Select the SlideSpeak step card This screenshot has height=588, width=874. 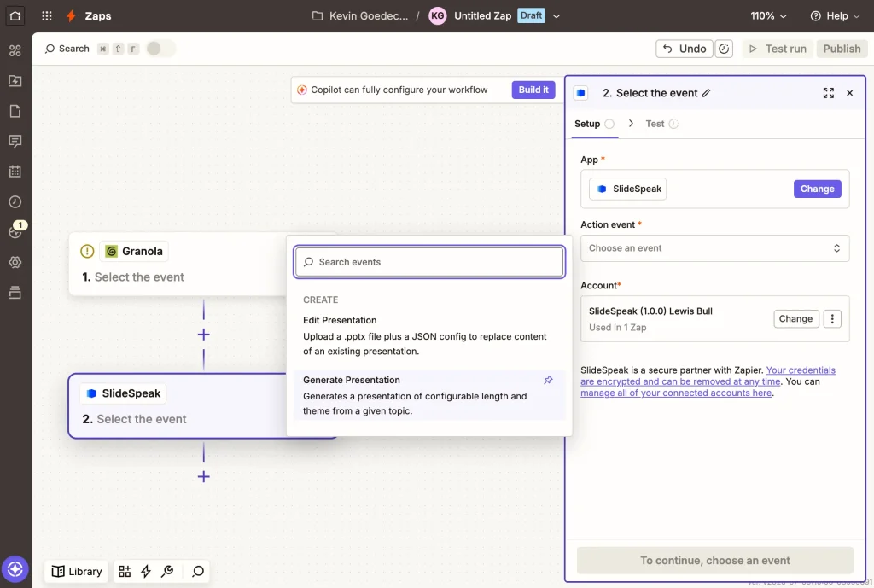(x=178, y=406)
